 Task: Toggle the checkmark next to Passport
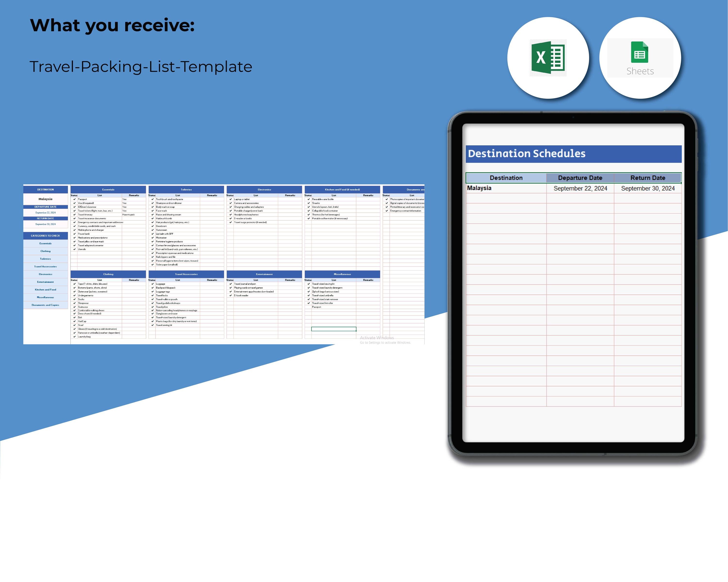click(74, 199)
